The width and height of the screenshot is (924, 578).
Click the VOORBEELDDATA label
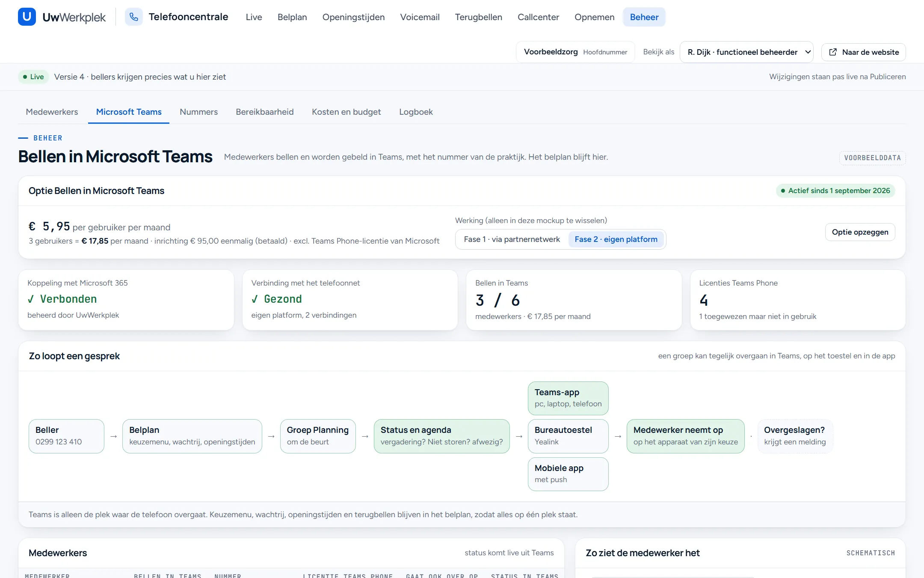(872, 158)
